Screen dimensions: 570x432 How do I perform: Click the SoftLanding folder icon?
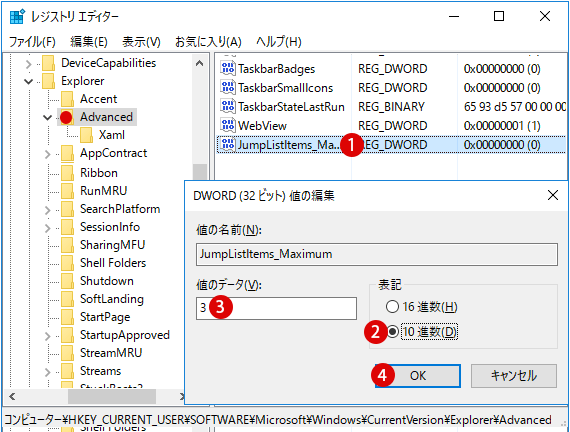68,299
